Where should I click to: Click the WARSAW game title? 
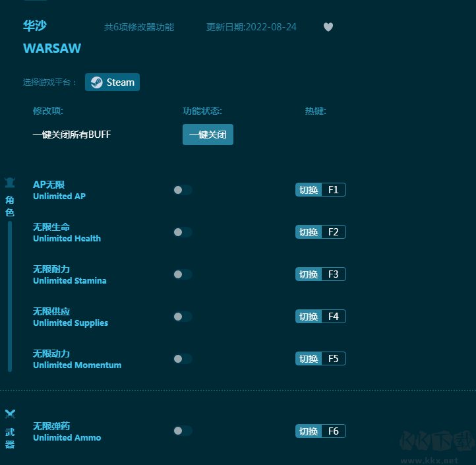click(52, 49)
